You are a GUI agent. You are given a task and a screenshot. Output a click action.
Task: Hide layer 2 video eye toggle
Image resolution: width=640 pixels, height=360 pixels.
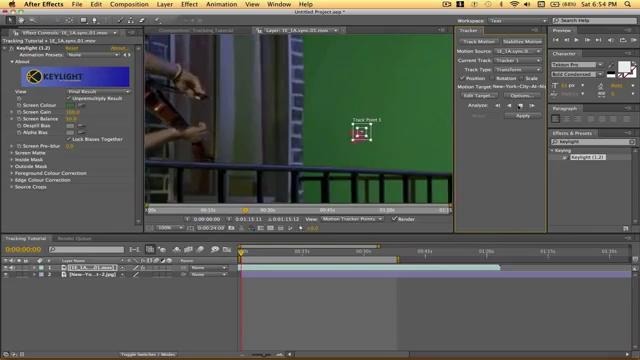(x=6, y=275)
